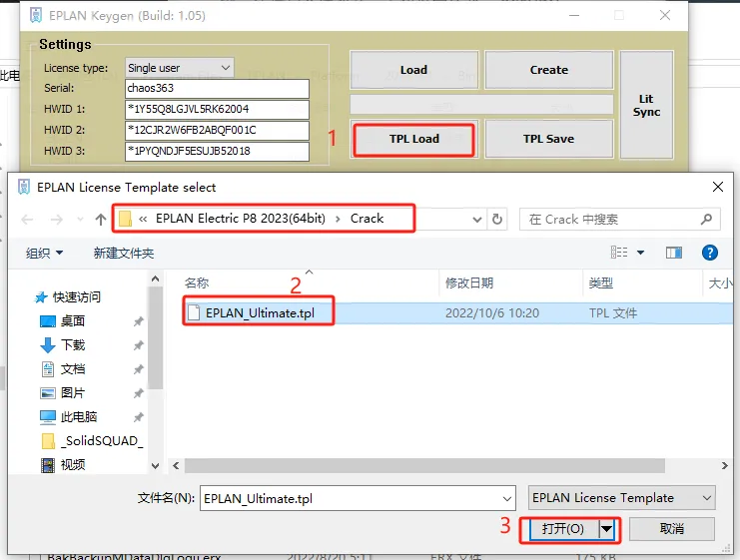Click the Create button in EPLAN Keygen
740x560 pixels.
point(549,70)
